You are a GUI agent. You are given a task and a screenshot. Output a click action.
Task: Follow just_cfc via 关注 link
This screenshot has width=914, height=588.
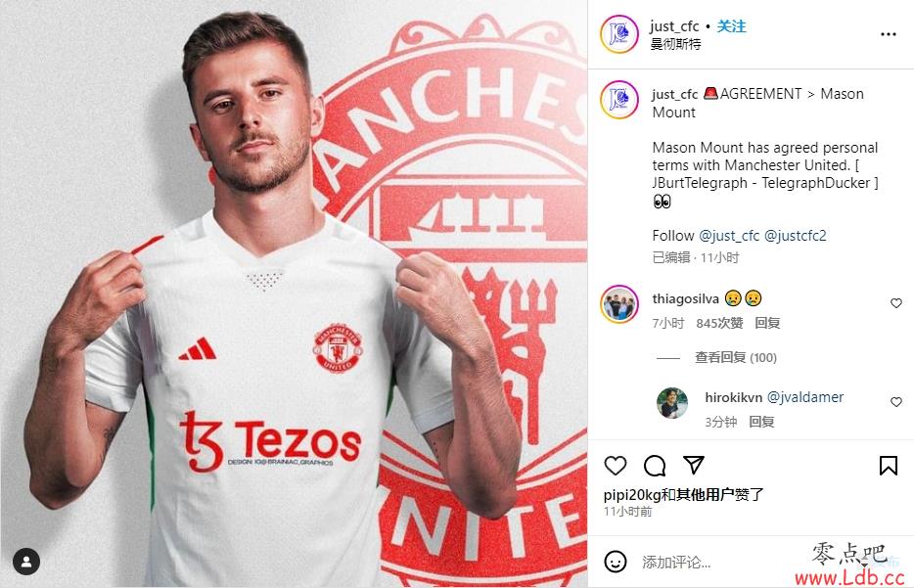pos(732,26)
